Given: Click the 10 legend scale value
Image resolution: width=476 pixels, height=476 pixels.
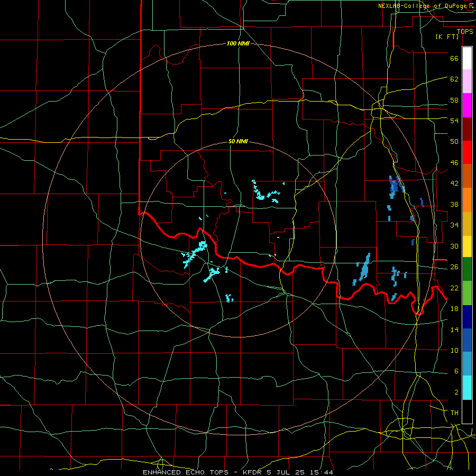Looking at the screenshot, I should [x=454, y=350].
